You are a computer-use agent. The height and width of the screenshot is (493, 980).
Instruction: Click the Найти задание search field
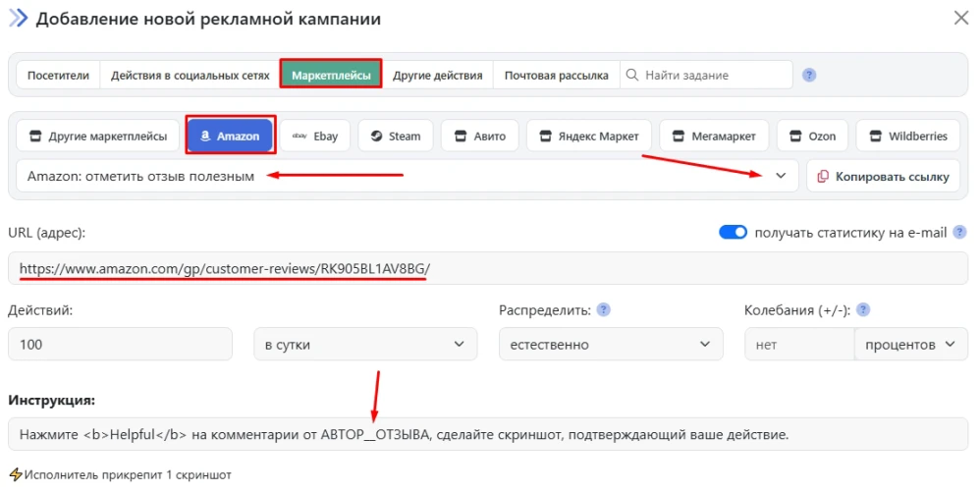coord(706,75)
